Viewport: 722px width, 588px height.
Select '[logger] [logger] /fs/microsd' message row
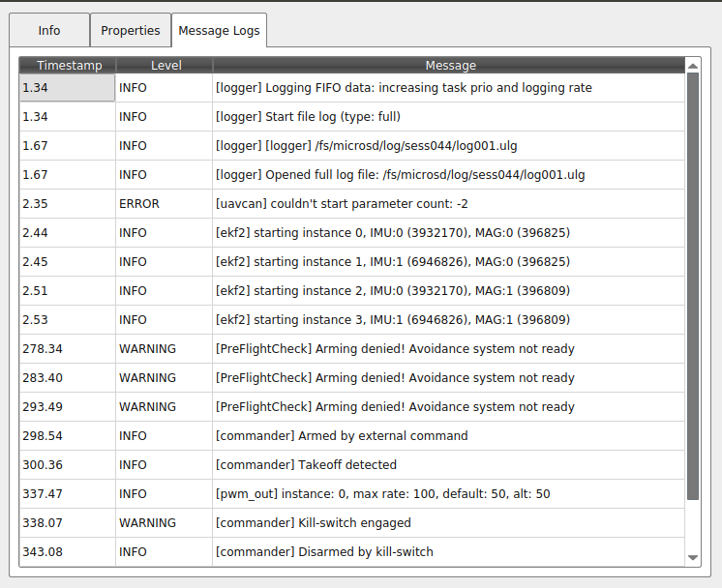coord(448,146)
